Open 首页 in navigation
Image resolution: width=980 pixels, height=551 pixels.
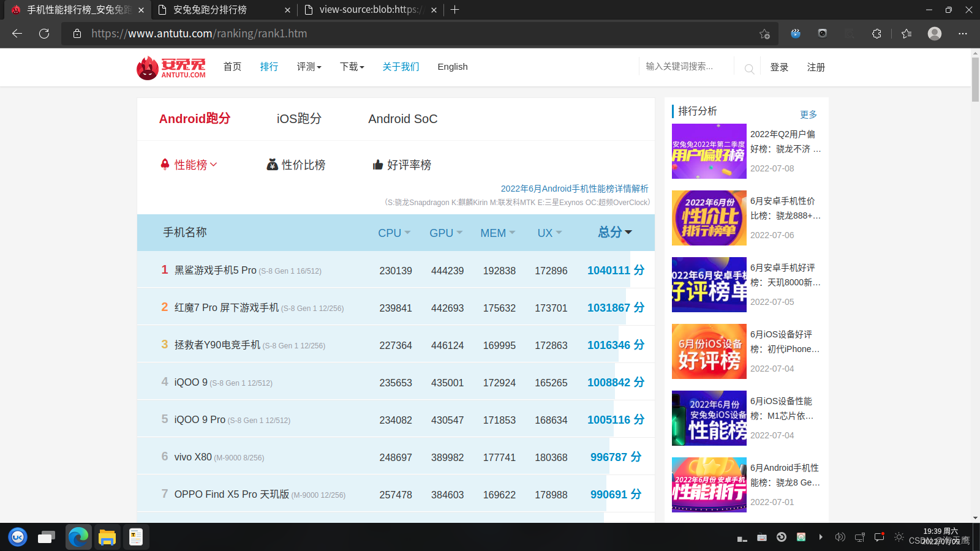[x=232, y=67]
